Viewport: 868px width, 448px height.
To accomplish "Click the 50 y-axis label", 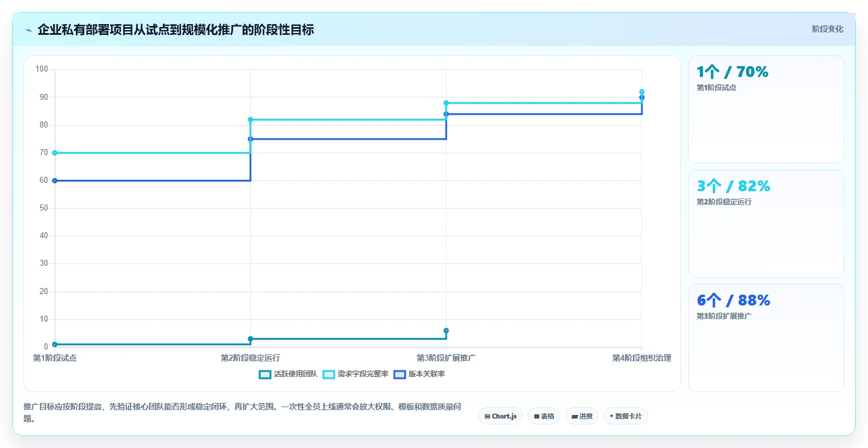I will 43,208.
